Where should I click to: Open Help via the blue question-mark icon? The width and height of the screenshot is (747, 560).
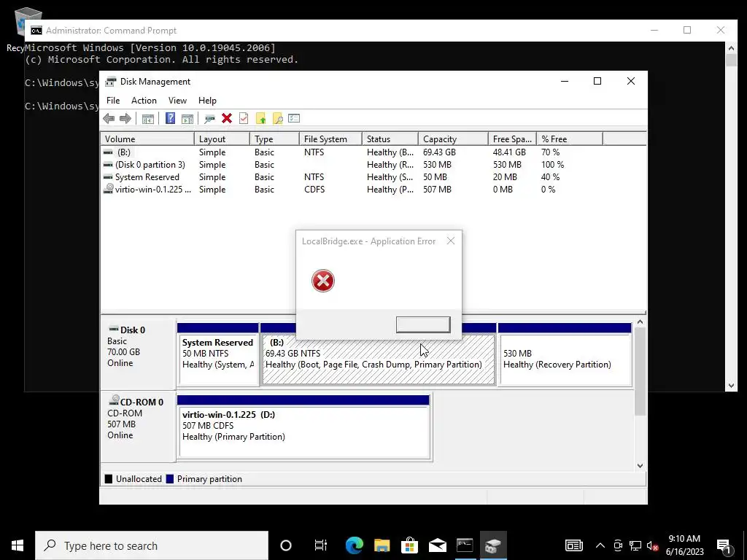tap(170, 119)
